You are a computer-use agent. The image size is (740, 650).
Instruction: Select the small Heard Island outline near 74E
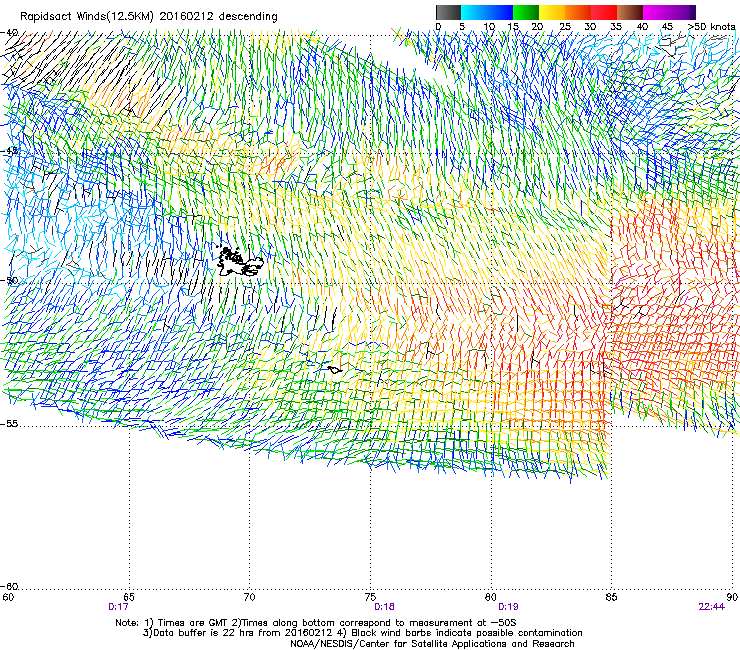tap(335, 370)
